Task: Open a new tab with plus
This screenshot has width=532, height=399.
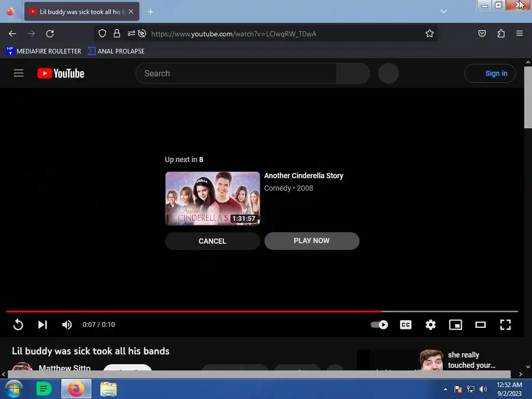Action: pos(151,12)
